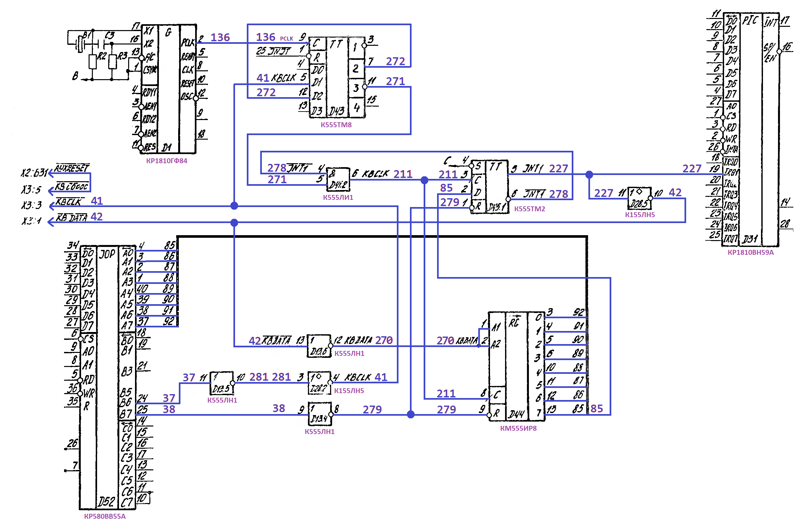
Task: Click the junction dot on the KBCLK line 41
Action: [234, 206]
